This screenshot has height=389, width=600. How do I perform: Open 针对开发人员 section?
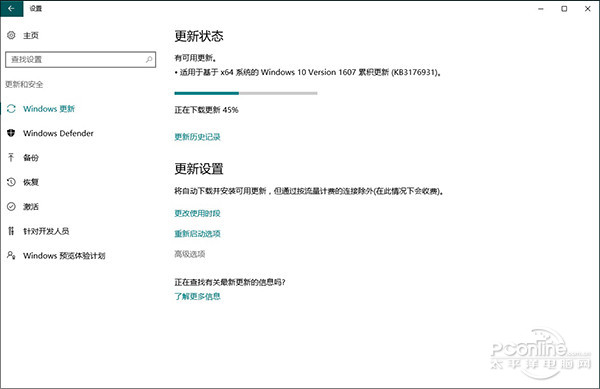tap(46, 231)
